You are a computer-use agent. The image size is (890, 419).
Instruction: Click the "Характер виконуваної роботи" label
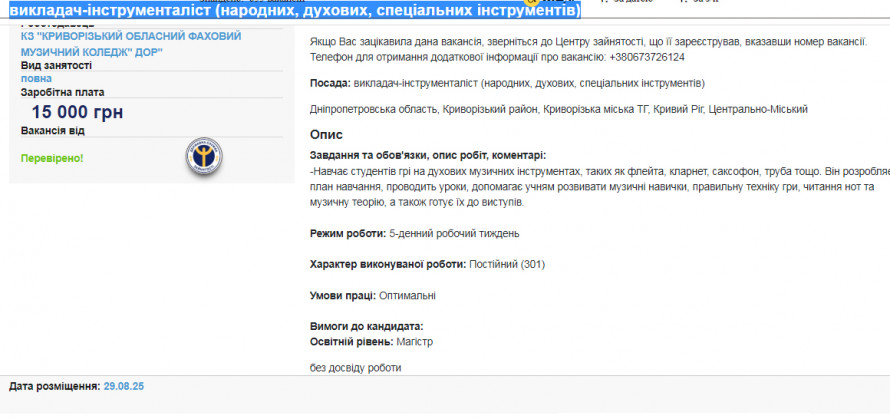(388, 264)
